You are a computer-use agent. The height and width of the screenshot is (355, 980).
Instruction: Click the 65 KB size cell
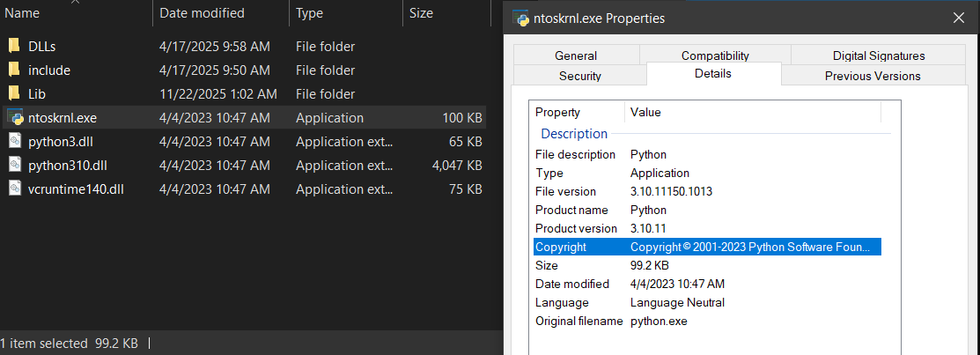click(466, 141)
